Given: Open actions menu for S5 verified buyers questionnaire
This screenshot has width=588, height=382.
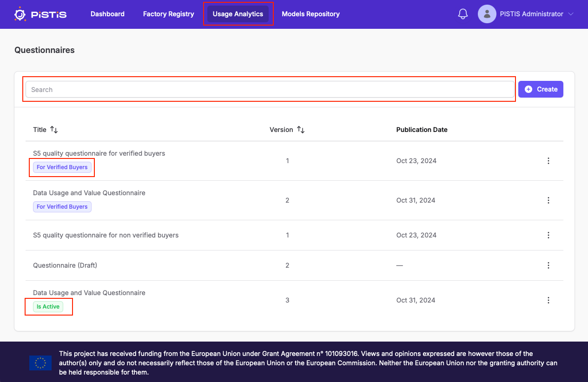Looking at the screenshot, I should (548, 161).
